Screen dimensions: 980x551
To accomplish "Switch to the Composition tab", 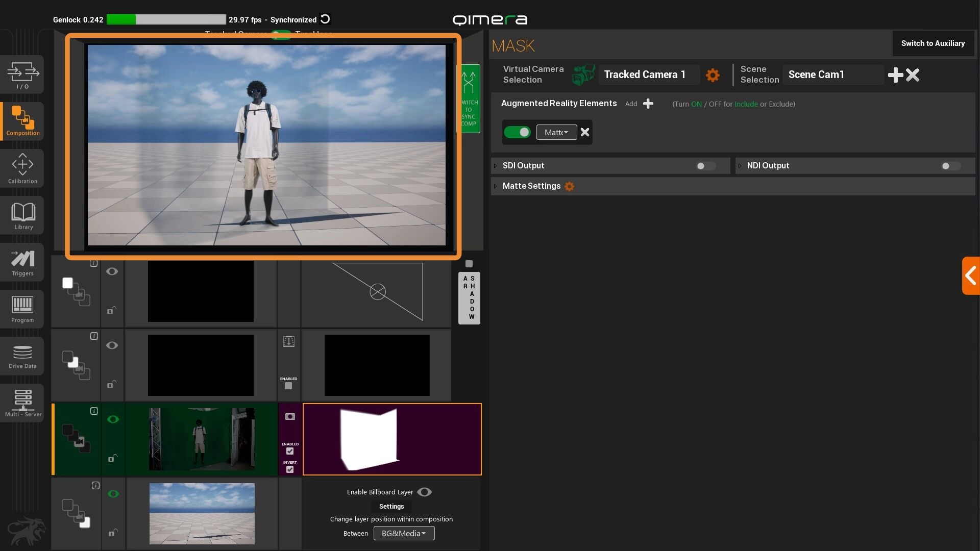I will coord(22,121).
